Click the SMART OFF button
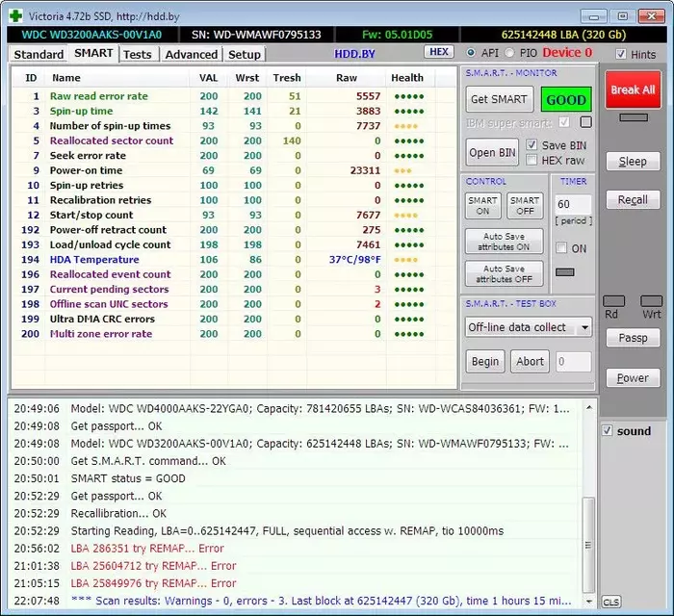The image size is (674, 616). (x=525, y=206)
